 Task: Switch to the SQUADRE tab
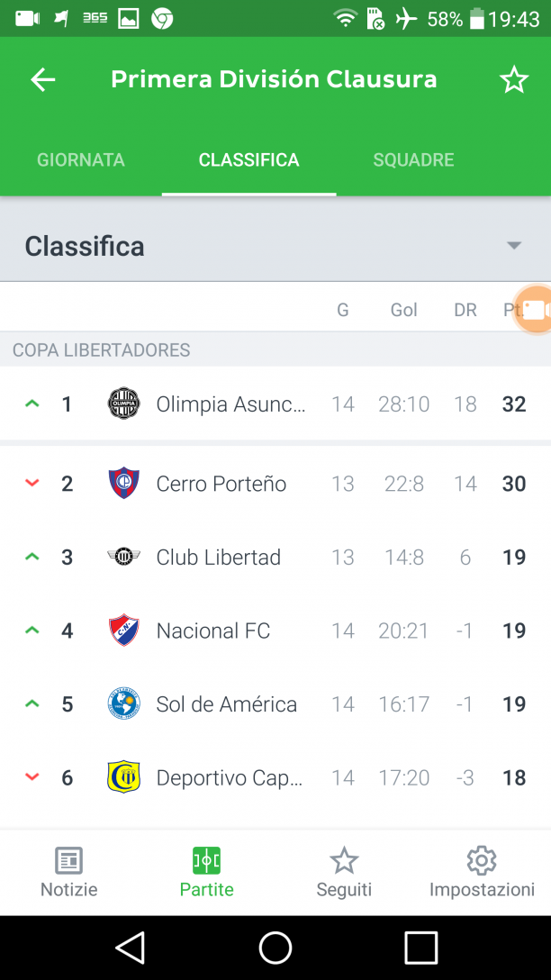coord(413,160)
